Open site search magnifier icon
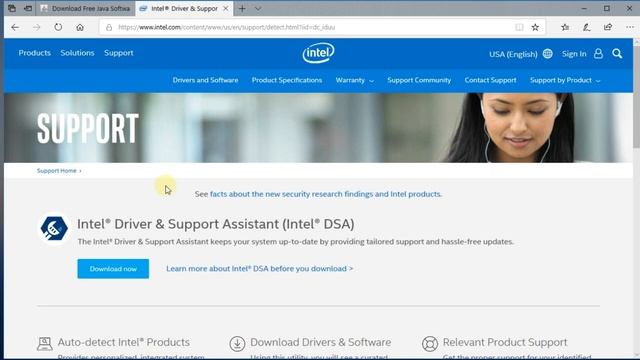Viewport: 640px width, 360px height. tap(617, 53)
